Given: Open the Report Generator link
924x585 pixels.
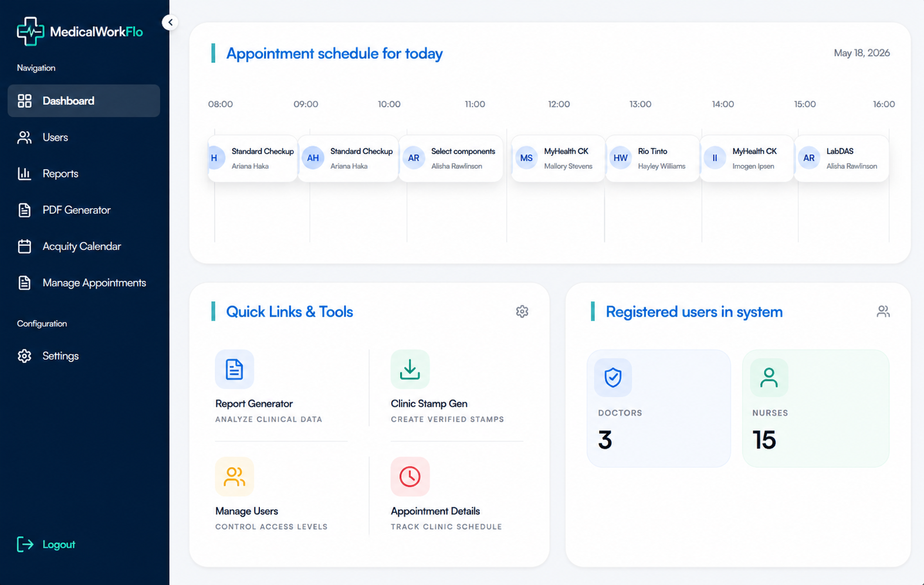Looking at the screenshot, I should 254,404.
